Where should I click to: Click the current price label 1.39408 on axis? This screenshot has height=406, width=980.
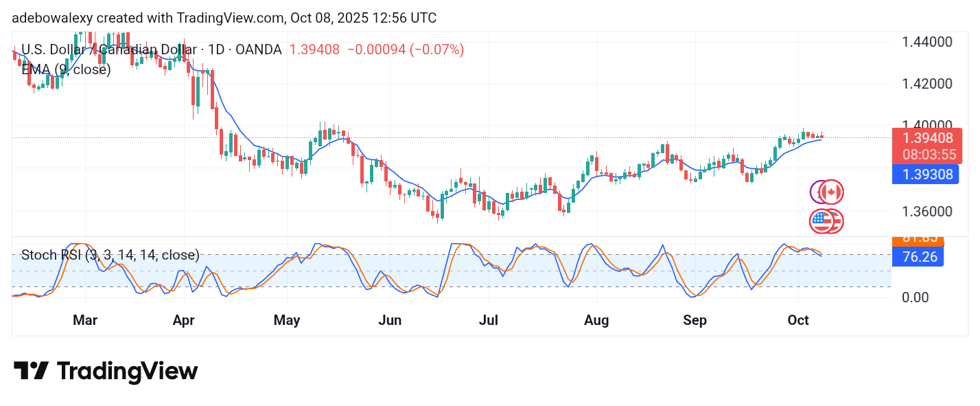coord(926,138)
